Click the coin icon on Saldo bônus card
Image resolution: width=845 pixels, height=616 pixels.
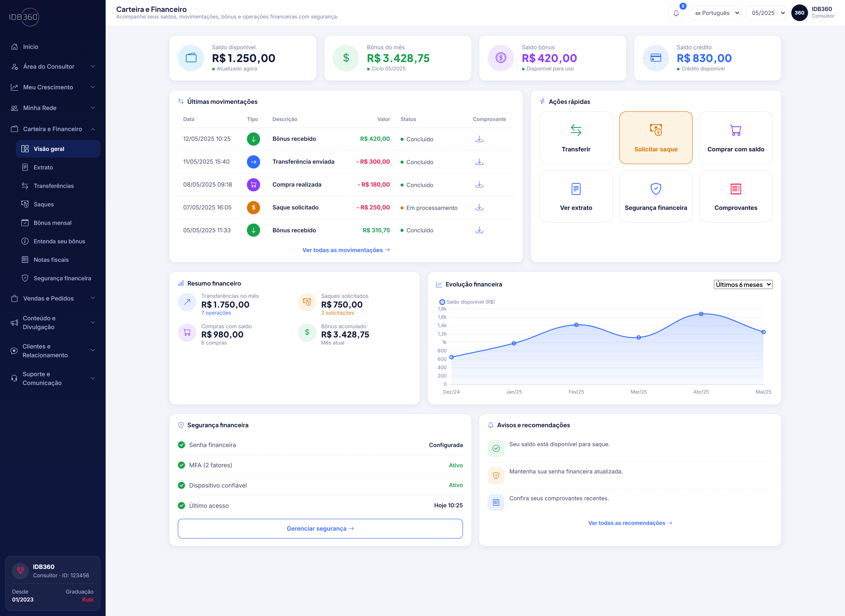501,58
